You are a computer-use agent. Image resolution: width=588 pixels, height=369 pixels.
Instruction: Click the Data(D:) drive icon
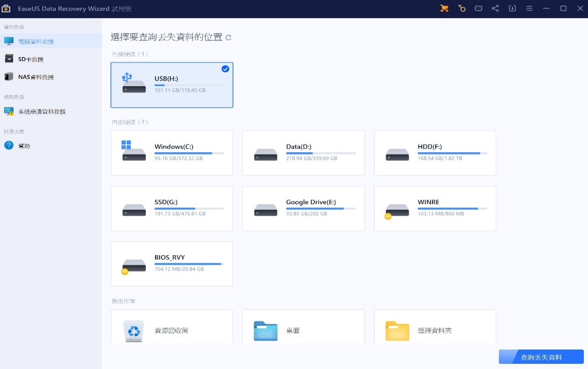click(266, 155)
